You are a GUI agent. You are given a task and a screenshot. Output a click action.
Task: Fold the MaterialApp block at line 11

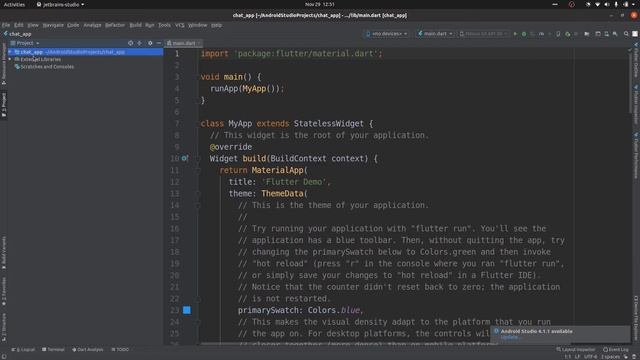(x=198, y=170)
